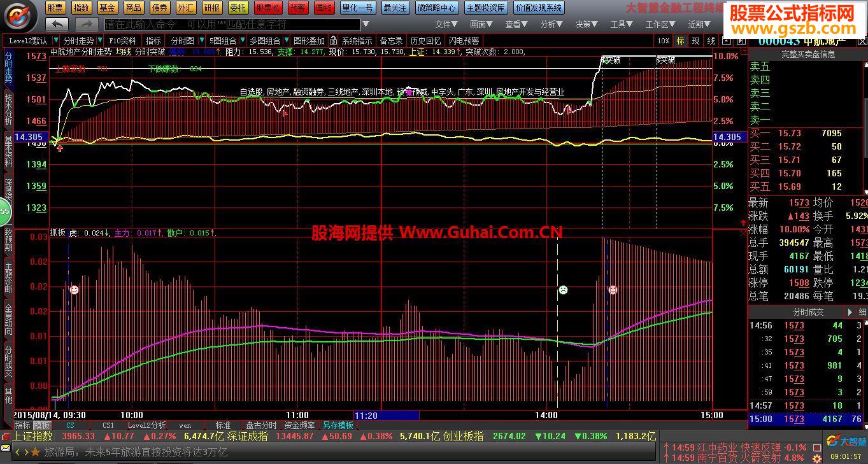Open the 工作区 menu
The height and width of the screenshot is (464, 868).
tap(661, 24)
